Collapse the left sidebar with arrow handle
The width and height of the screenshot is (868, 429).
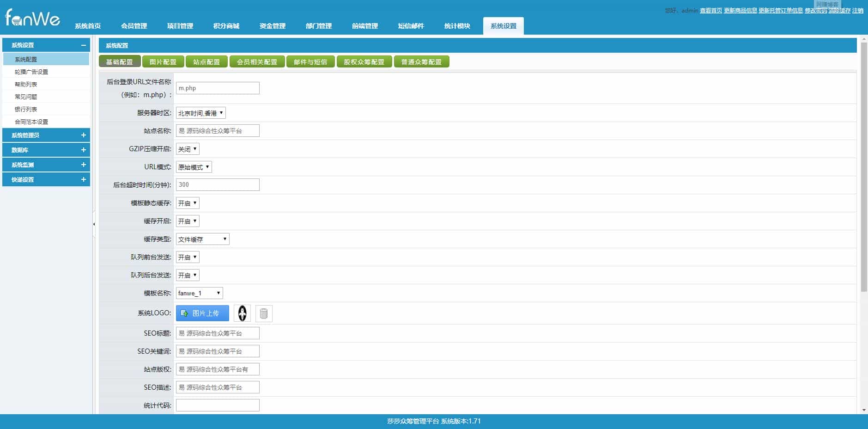point(94,224)
